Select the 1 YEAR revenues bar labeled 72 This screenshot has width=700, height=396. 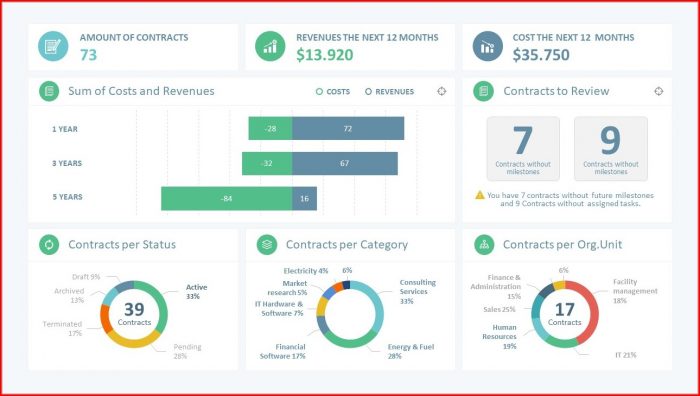point(348,129)
